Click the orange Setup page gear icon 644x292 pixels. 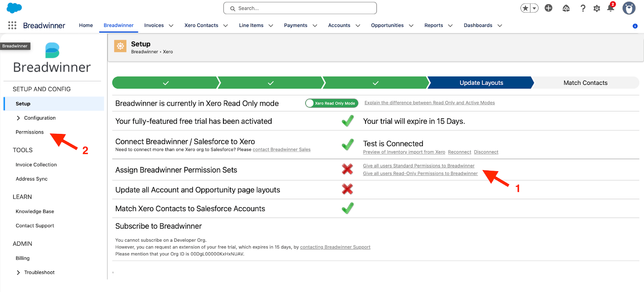coord(120,46)
